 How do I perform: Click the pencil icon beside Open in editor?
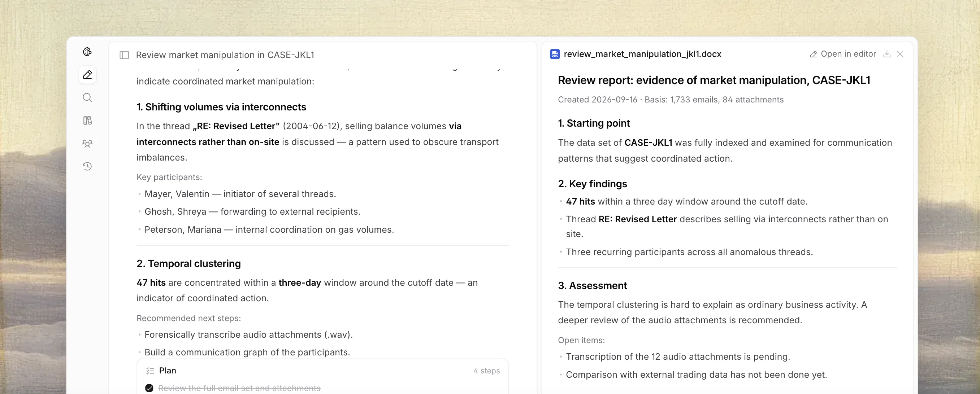[x=814, y=54]
